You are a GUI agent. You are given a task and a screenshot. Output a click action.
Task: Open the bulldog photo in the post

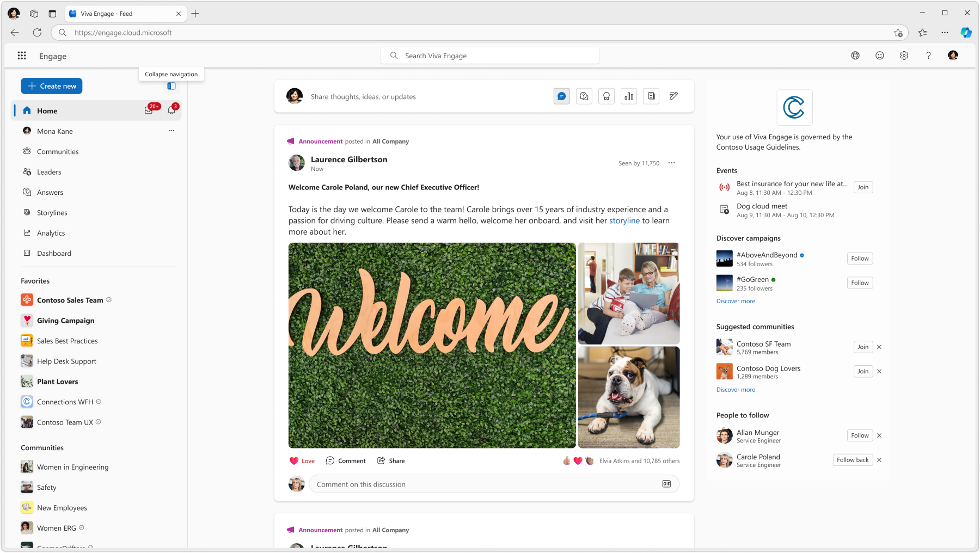(629, 397)
